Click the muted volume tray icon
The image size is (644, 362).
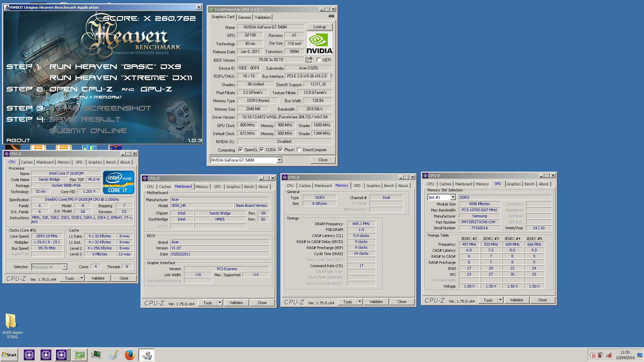593,355
